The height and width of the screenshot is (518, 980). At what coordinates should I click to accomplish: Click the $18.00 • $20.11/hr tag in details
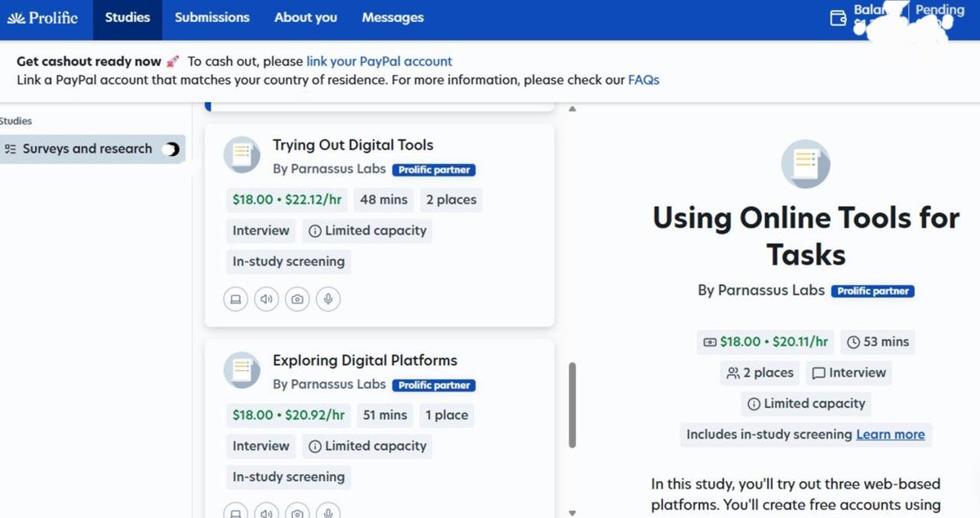(x=765, y=342)
